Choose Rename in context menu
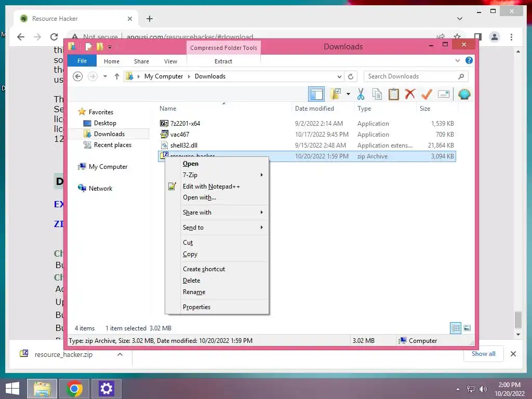The height and width of the screenshot is (399, 532). point(217,292)
